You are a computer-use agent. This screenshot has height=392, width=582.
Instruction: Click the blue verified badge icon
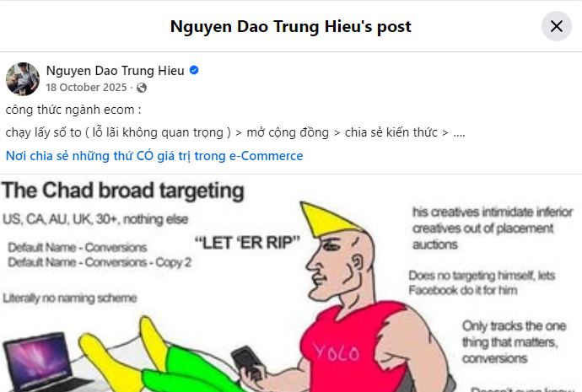tap(194, 70)
